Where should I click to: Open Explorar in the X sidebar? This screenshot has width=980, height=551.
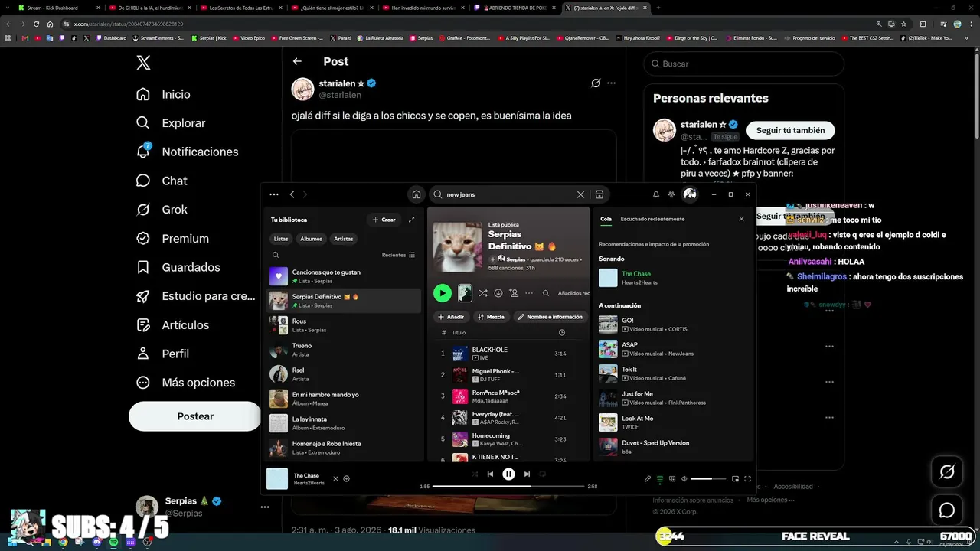pos(171,122)
